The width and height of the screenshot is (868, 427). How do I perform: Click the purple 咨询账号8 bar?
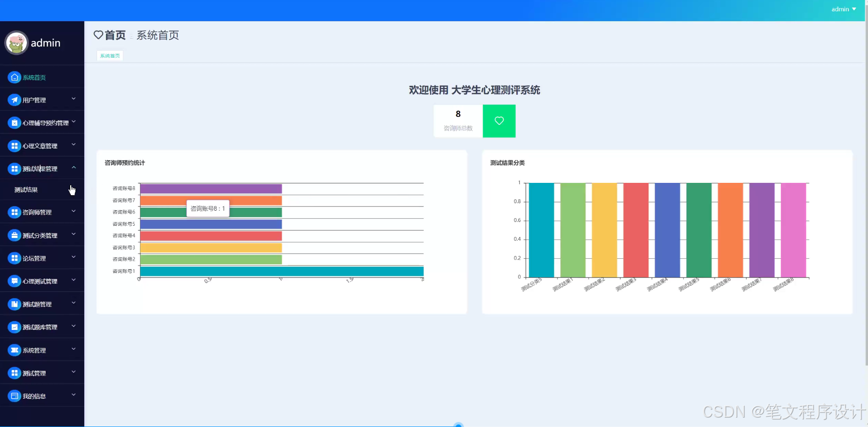click(x=211, y=189)
